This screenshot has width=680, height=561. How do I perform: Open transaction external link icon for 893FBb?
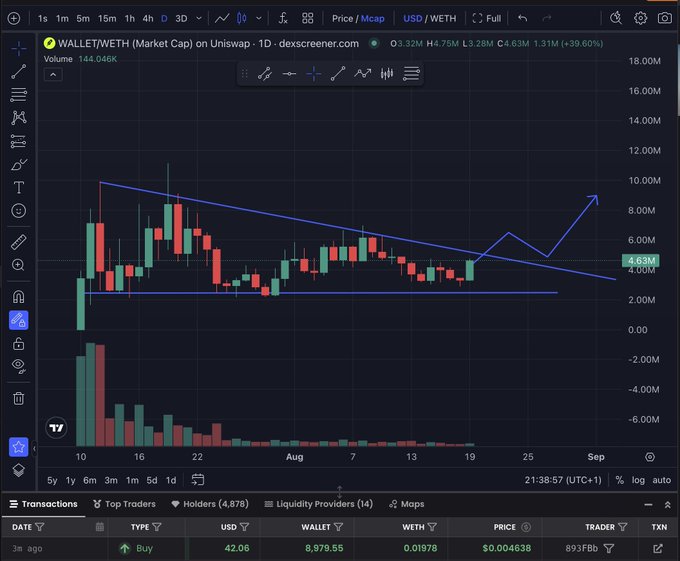click(658, 549)
